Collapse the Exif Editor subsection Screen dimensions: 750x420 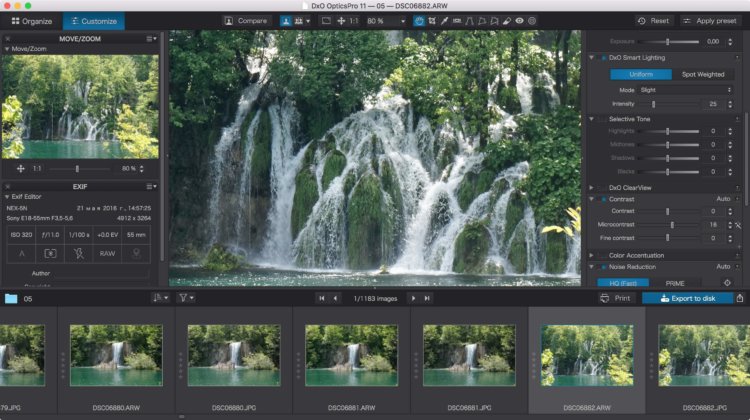click(x=7, y=197)
